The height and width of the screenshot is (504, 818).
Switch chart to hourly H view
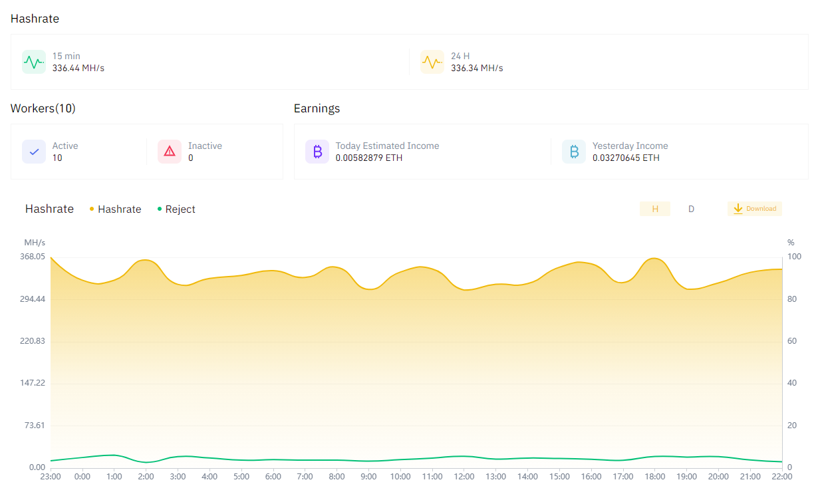pos(655,209)
